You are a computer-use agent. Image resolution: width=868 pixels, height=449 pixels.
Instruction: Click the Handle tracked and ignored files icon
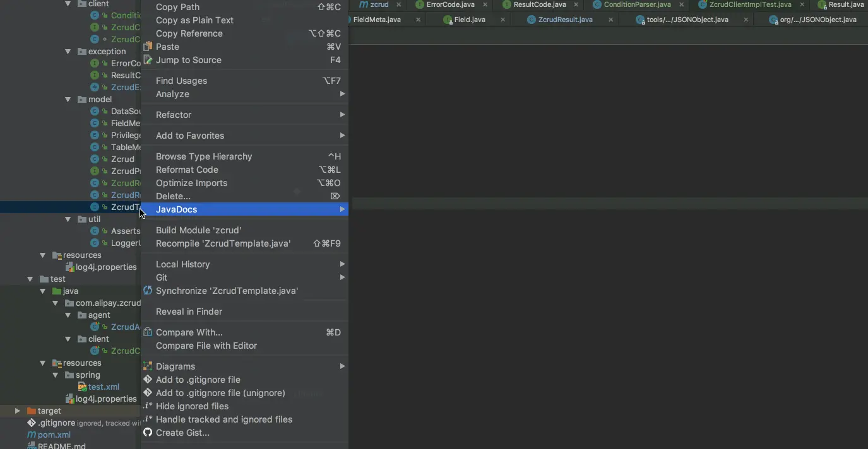[x=148, y=419]
